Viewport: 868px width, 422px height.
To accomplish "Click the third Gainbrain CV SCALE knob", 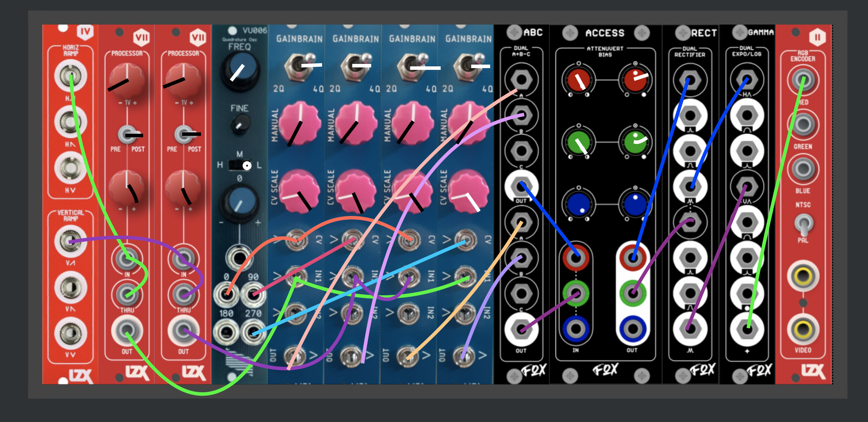I will [412, 192].
